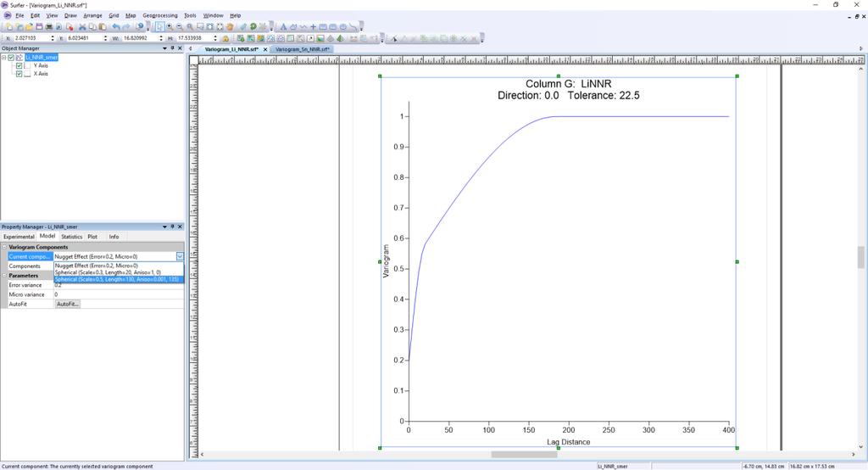Collapse the Parameters section

(4, 276)
